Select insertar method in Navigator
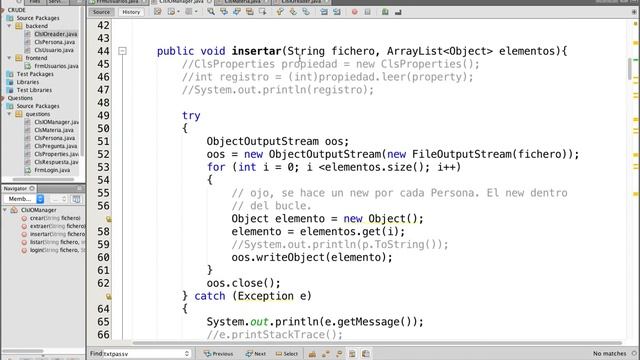640x360 pixels. [53, 234]
